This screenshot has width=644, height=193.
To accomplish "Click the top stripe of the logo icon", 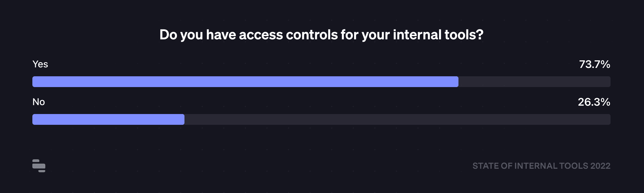I will (x=36, y=161).
